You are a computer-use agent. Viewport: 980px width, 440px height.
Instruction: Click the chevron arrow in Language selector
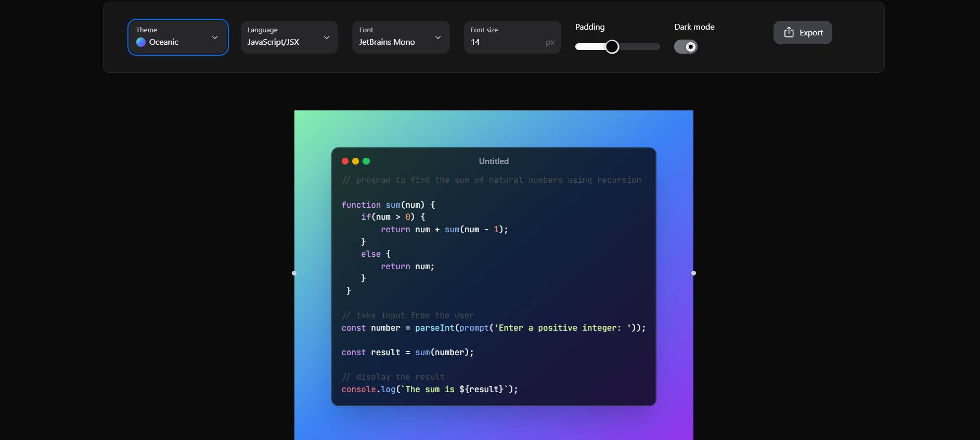327,37
